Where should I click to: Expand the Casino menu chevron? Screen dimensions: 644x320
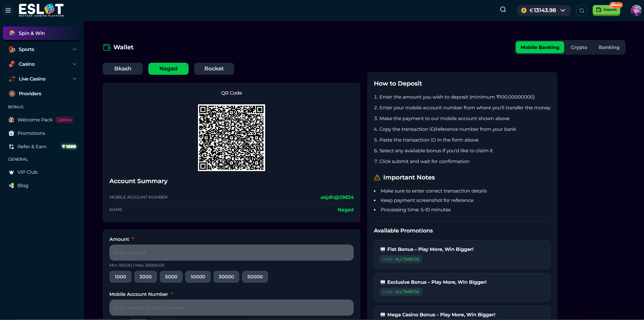pos(75,64)
